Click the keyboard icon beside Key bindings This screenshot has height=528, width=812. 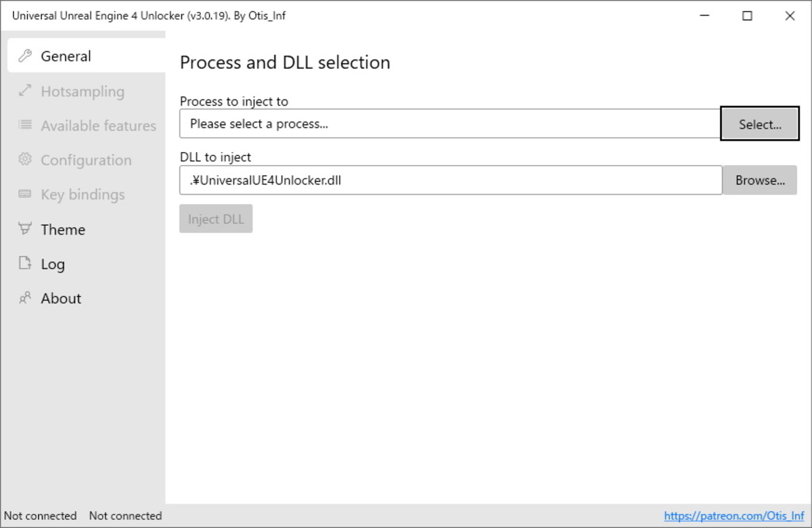[x=26, y=195]
